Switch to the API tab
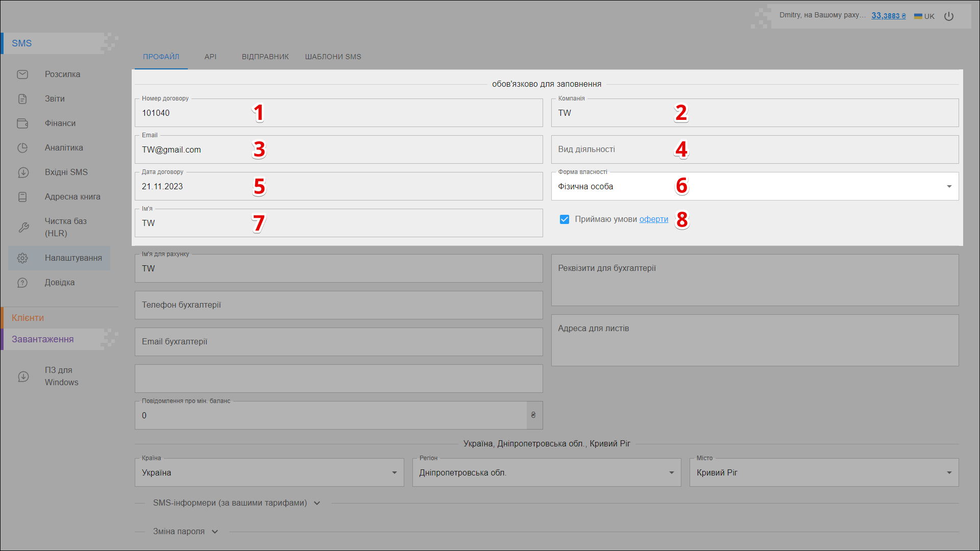980x551 pixels. pyautogui.click(x=210, y=57)
